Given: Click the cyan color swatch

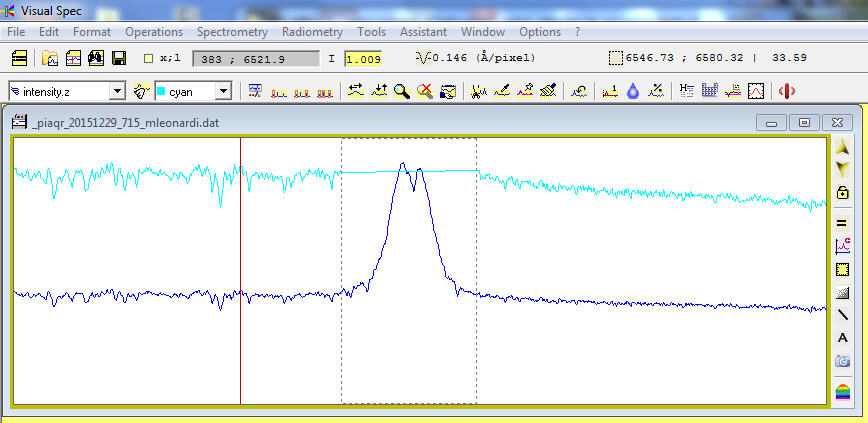Looking at the screenshot, I should point(161,92).
